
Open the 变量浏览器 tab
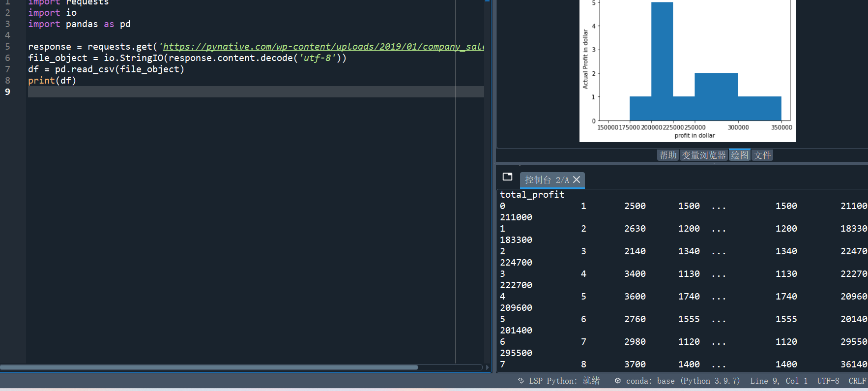(703, 155)
